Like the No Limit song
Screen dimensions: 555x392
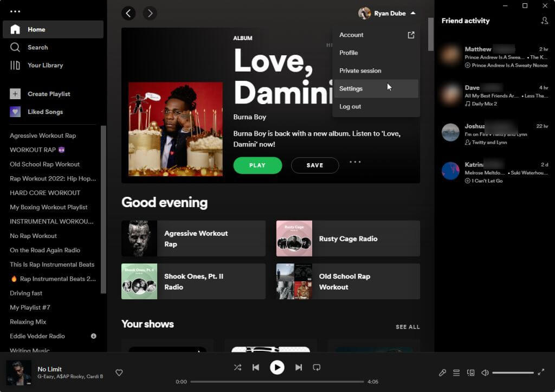click(x=119, y=372)
